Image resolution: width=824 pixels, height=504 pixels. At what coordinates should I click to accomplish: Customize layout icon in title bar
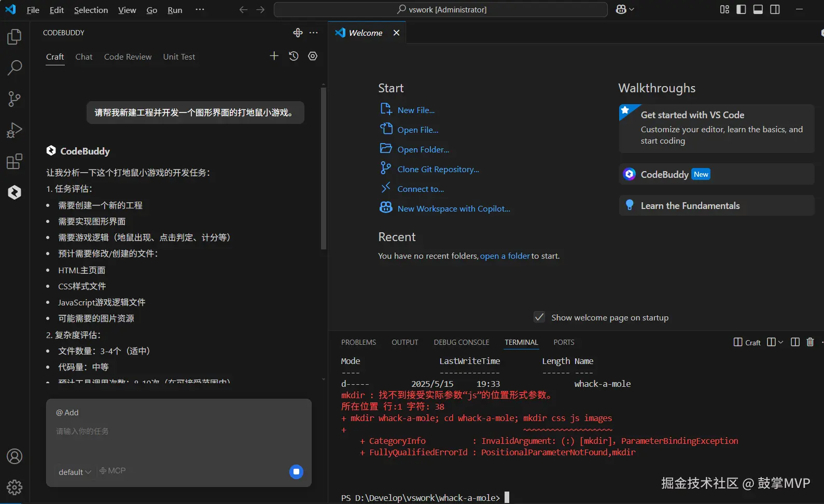(725, 9)
